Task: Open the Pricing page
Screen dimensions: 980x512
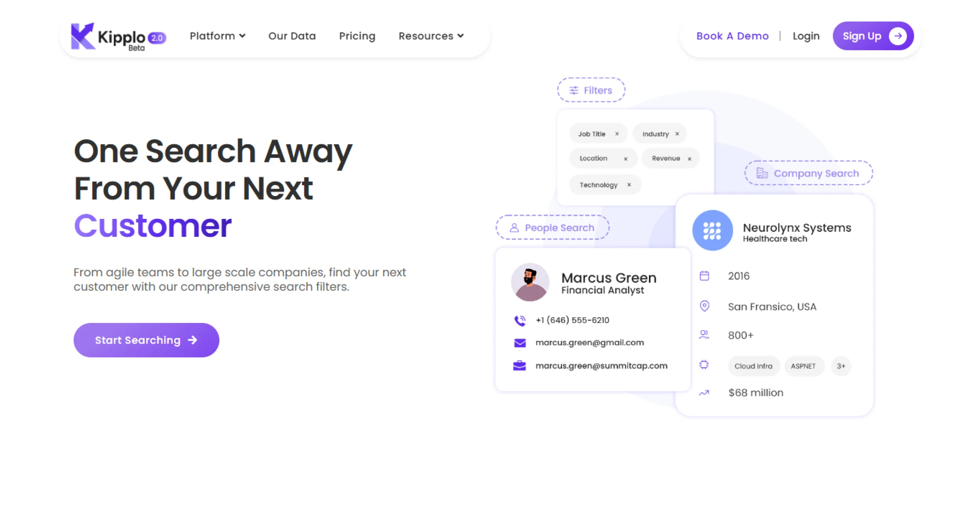Action: [357, 36]
